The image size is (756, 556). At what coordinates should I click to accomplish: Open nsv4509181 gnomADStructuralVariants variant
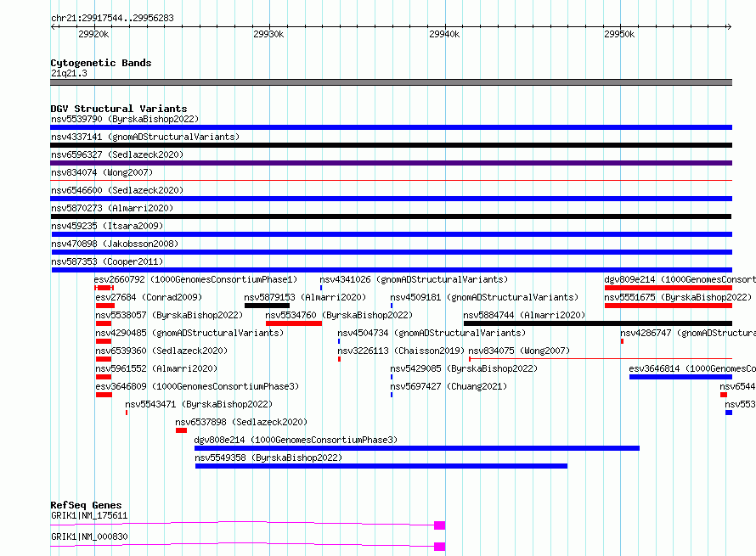coord(484,297)
